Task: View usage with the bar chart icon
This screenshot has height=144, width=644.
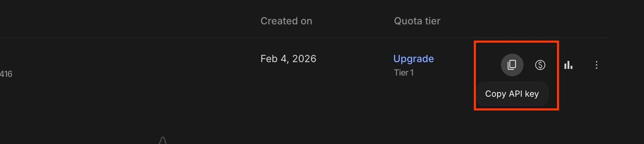Action: tap(568, 65)
